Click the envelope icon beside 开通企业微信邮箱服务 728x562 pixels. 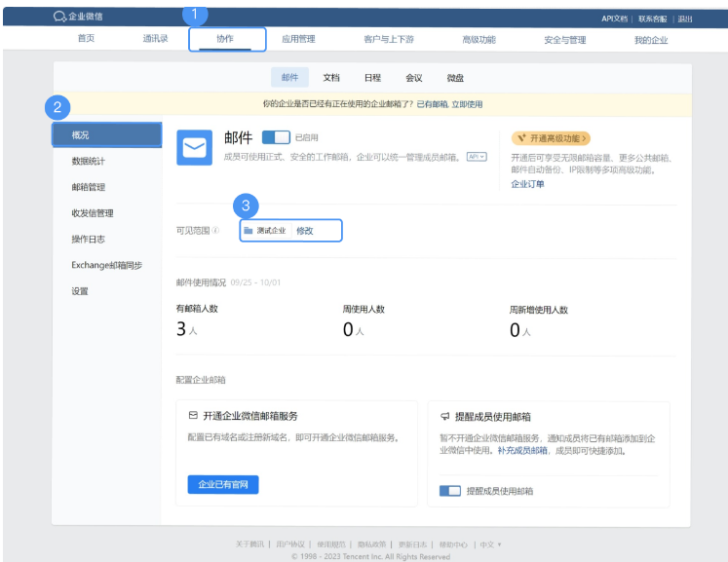[x=193, y=415]
